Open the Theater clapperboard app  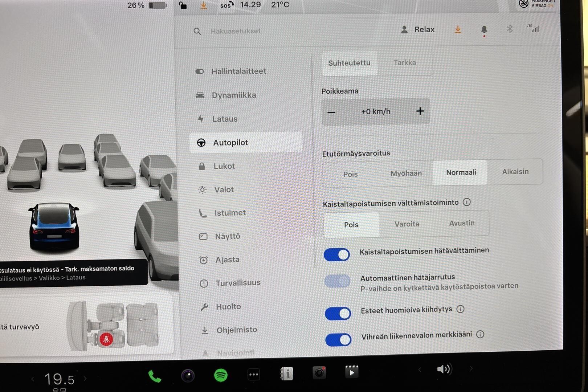pos(351,372)
